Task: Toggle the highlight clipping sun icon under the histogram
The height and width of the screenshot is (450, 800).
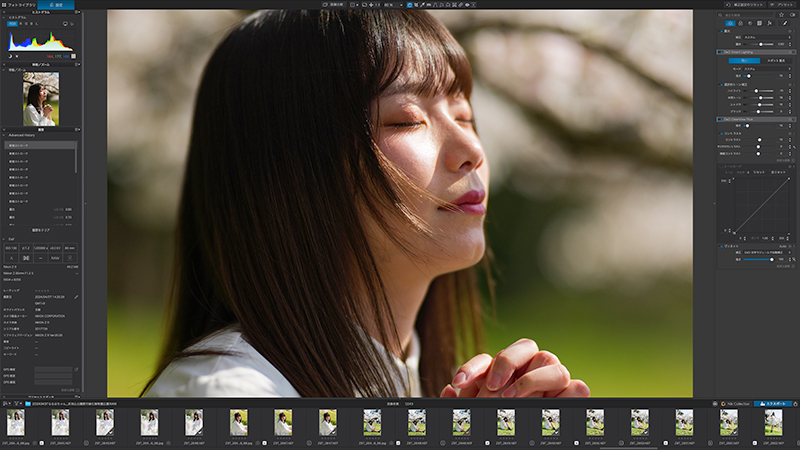Action: coord(17,56)
